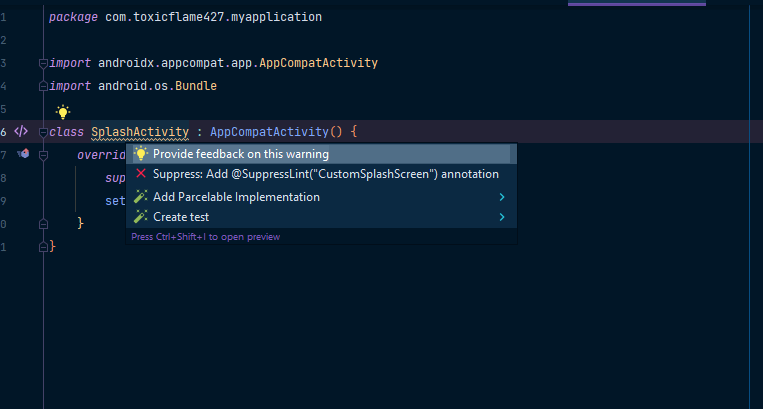This screenshot has height=409, width=763.
Task: Click the related XML file gutter icon on line 6
Action: (21, 131)
